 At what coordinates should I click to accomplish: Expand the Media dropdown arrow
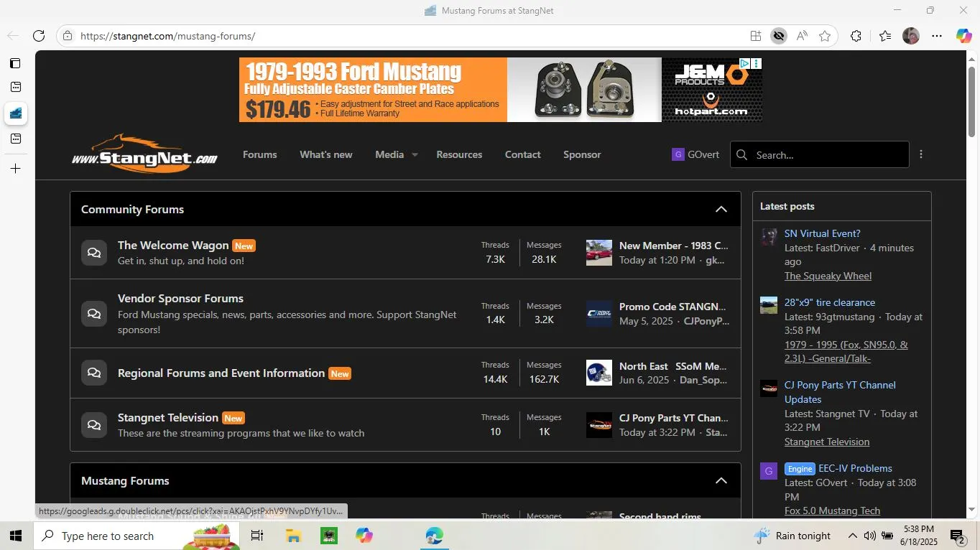pyautogui.click(x=415, y=155)
